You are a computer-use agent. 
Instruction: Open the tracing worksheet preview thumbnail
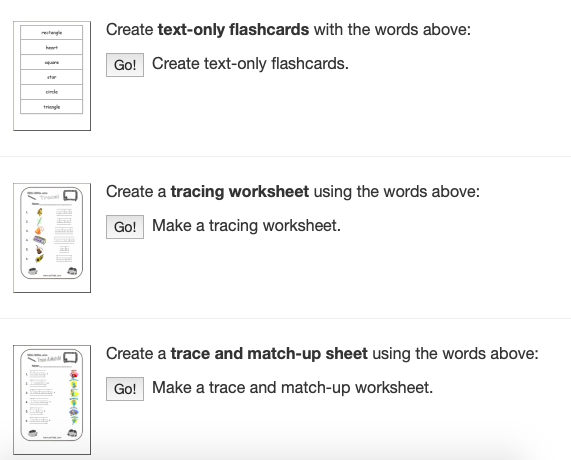pos(52,238)
